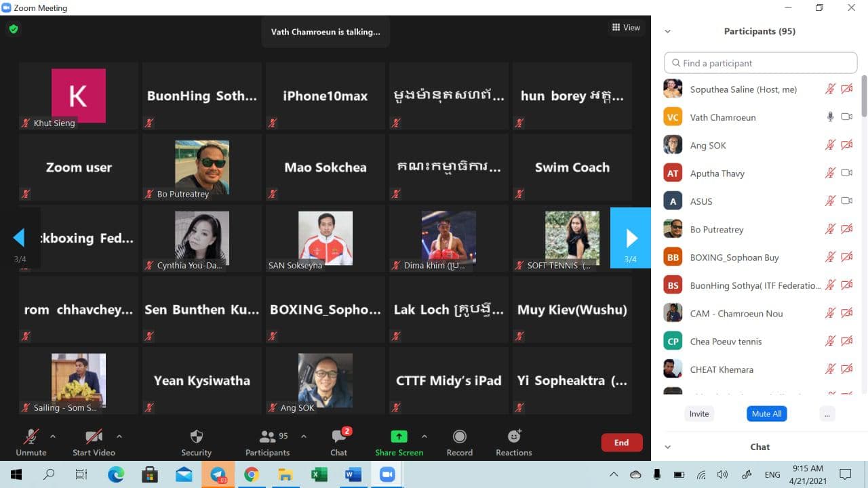The height and width of the screenshot is (488, 868).
Task: Start recording with the Record icon
Action: [x=459, y=437]
